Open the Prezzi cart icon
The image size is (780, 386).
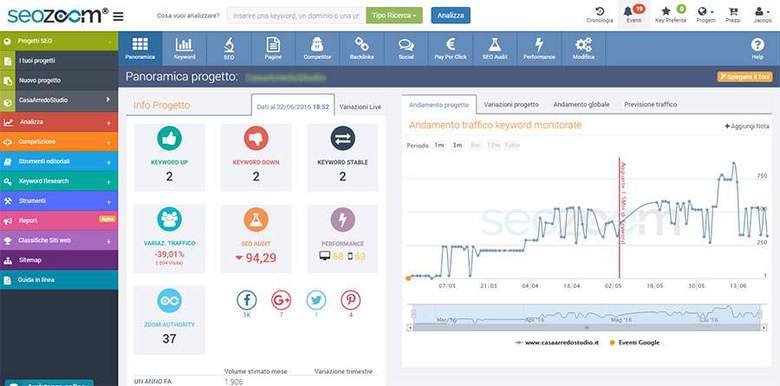(x=733, y=15)
